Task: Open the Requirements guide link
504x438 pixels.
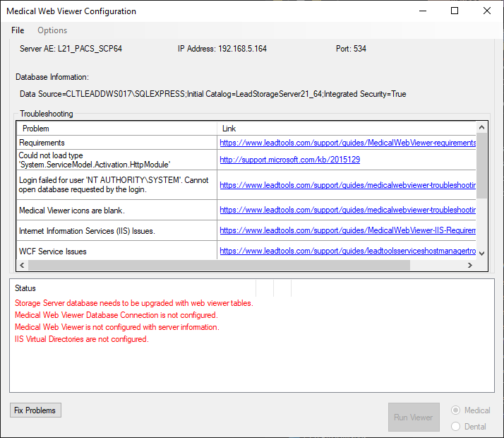Action: click(x=347, y=143)
